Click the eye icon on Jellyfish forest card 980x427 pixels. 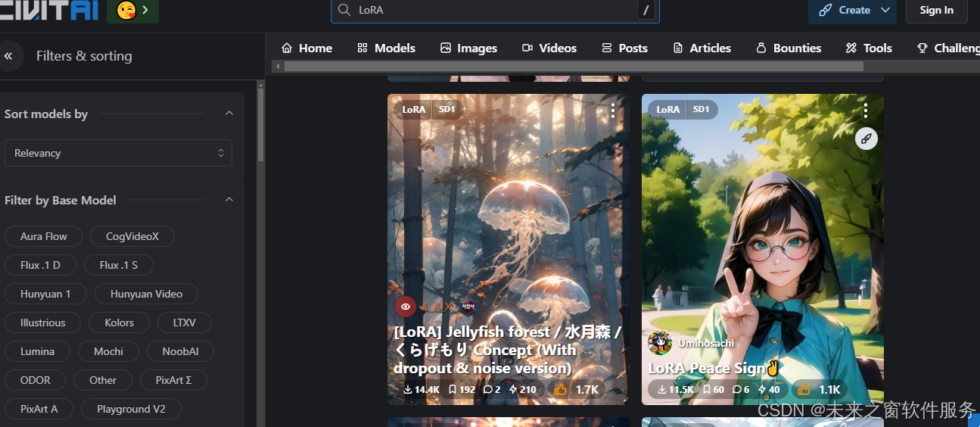[x=406, y=307]
